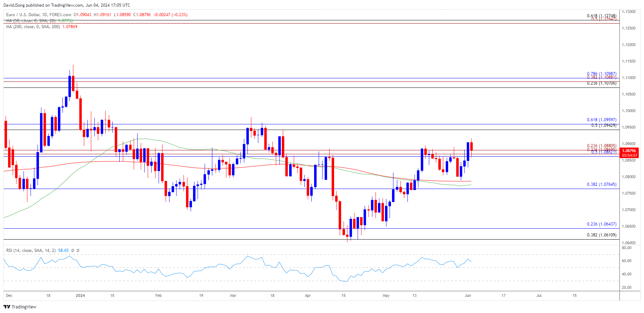Click 40.00 on the RSI scale

(x=626, y=274)
